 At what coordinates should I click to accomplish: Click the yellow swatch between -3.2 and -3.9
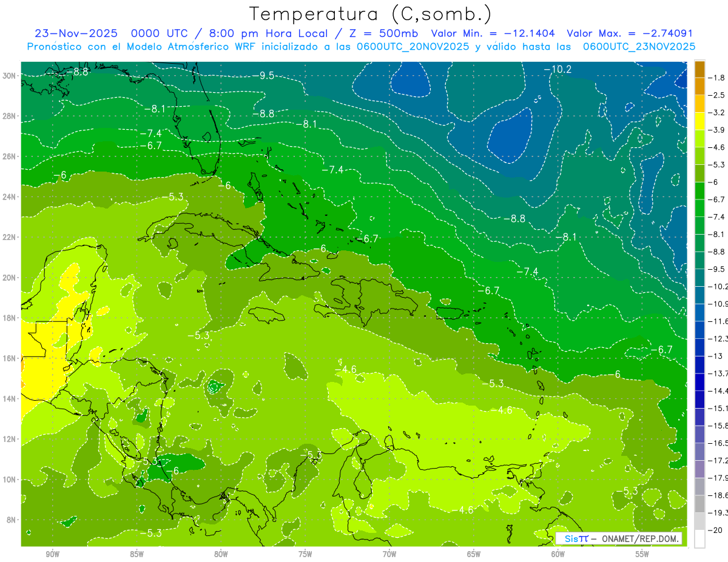[x=699, y=121]
